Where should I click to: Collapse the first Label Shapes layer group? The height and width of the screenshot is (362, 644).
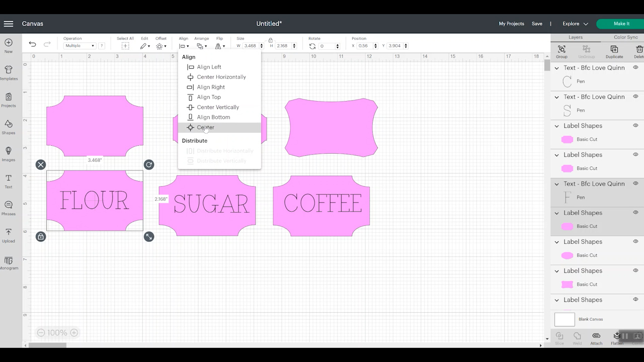557,126
